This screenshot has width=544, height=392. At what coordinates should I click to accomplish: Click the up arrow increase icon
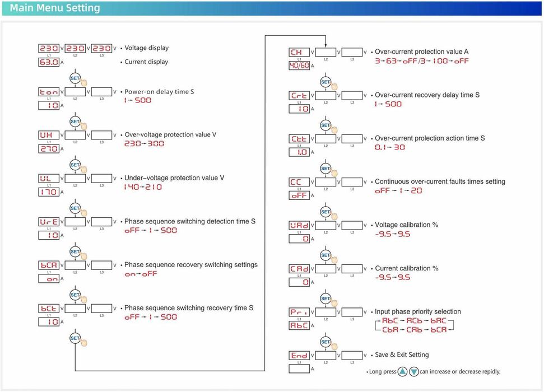tap(402, 372)
